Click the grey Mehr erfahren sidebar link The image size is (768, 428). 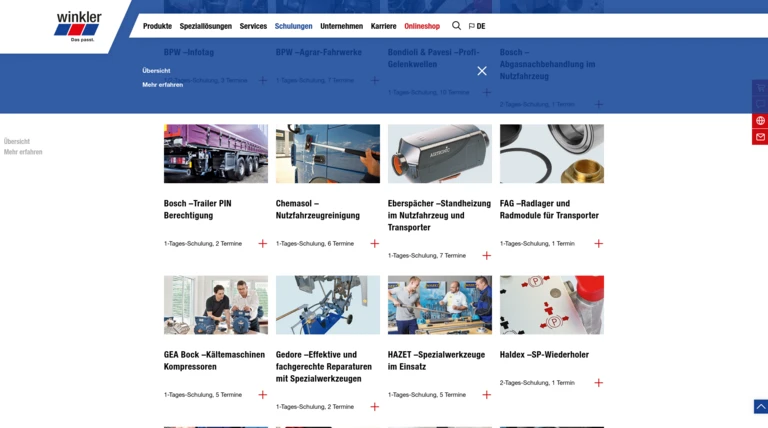(x=23, y=152)
